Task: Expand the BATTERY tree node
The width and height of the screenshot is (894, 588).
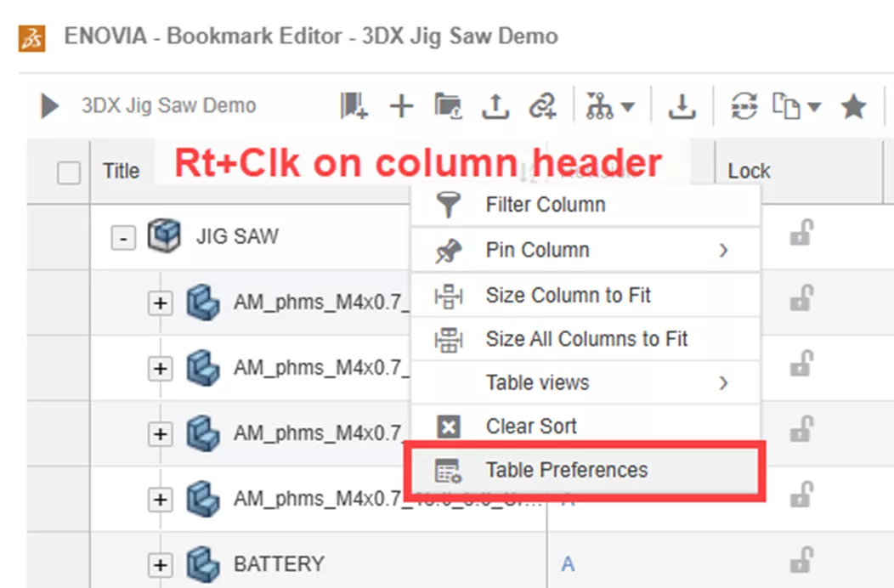Action: (x=161, y=565)
